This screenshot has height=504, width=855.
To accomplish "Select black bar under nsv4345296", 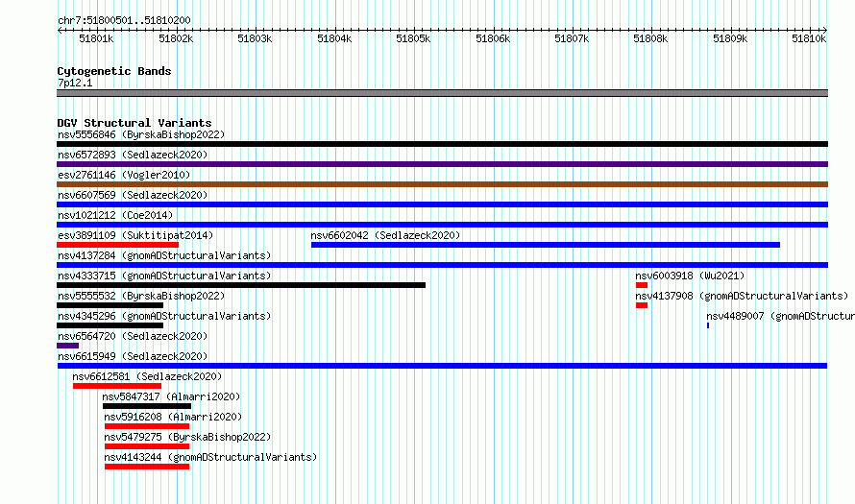I will pos(110,325).
